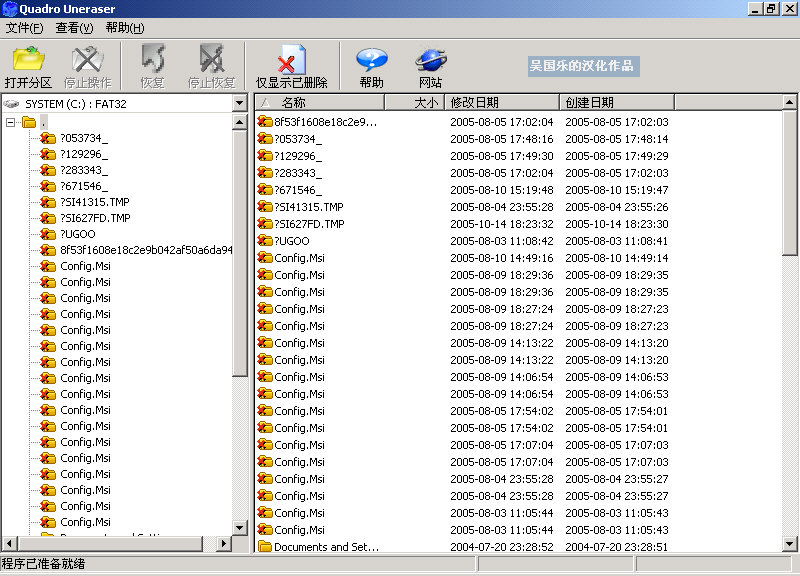The image size is (800, 576).
Task: Click created date 2004-07-20 23:28:51
Action: 617,547
